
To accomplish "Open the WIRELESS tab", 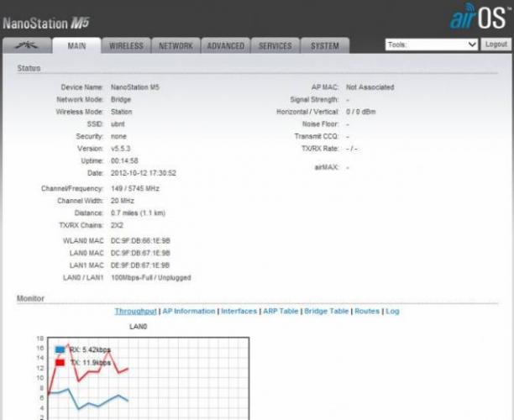I will [x=126, y=46].
